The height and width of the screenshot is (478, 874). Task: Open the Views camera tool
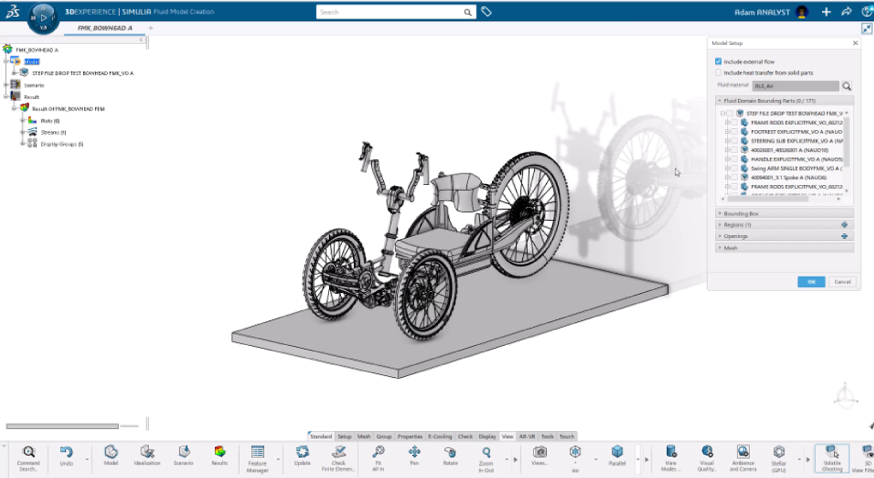[x=540, y=456]
